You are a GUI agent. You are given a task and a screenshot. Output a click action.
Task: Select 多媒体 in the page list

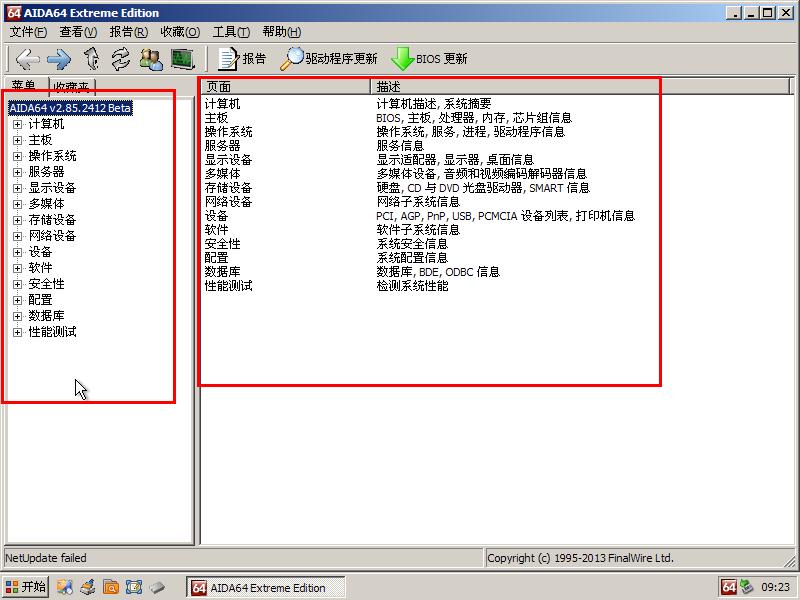click(222, 174)
